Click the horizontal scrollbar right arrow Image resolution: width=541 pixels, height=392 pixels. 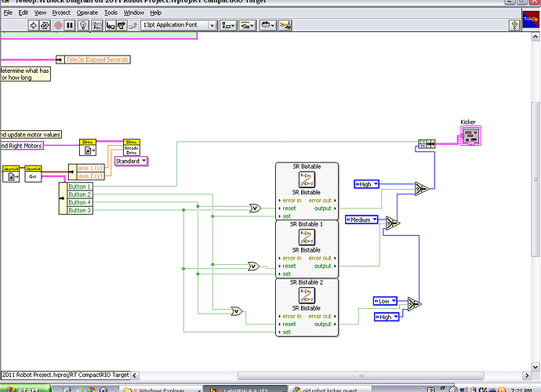pos(527,376)
